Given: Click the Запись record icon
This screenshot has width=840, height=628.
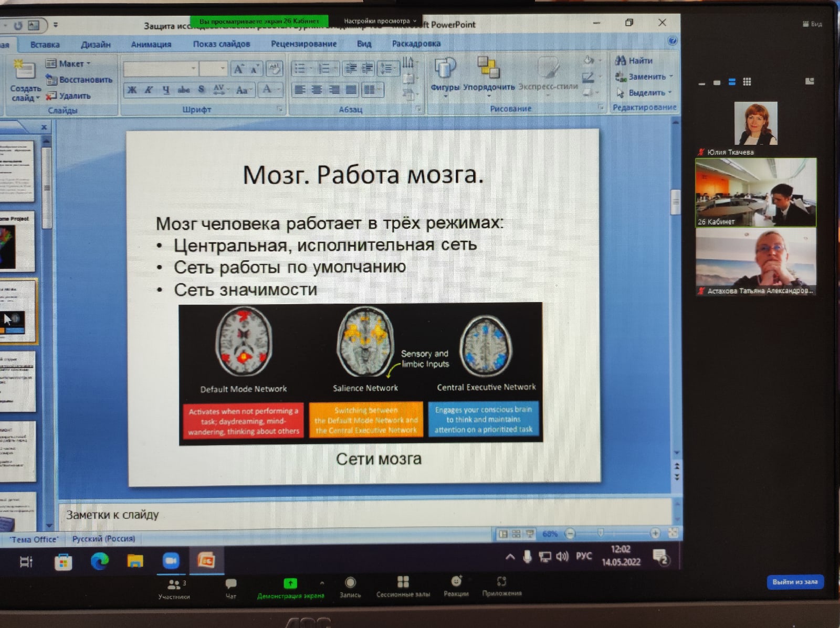Looking at the screenshot, I should (x=350, y=582).
